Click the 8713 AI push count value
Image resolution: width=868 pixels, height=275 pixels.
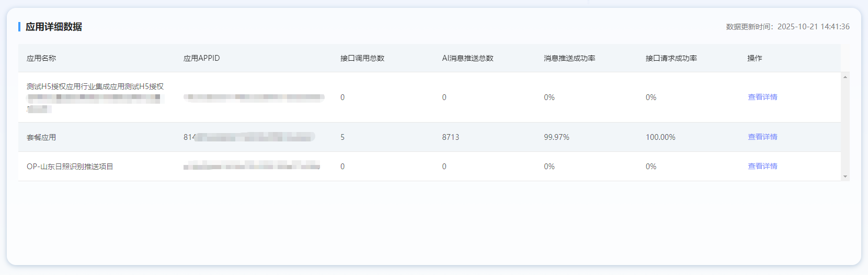[x=450, y=137]
